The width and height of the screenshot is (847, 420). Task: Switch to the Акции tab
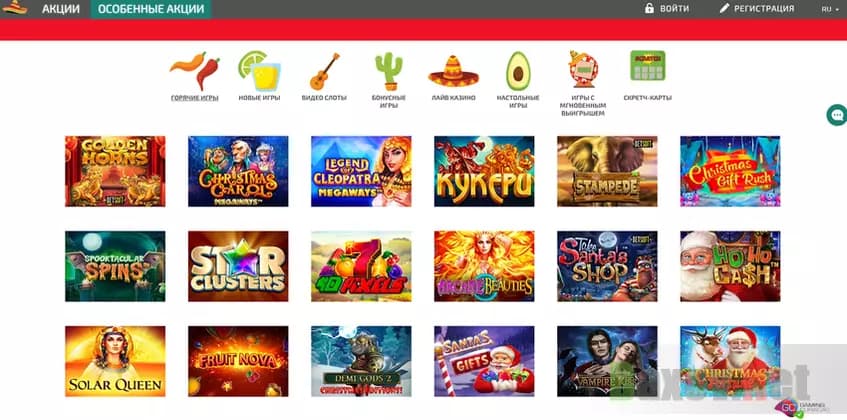point(61,9)
